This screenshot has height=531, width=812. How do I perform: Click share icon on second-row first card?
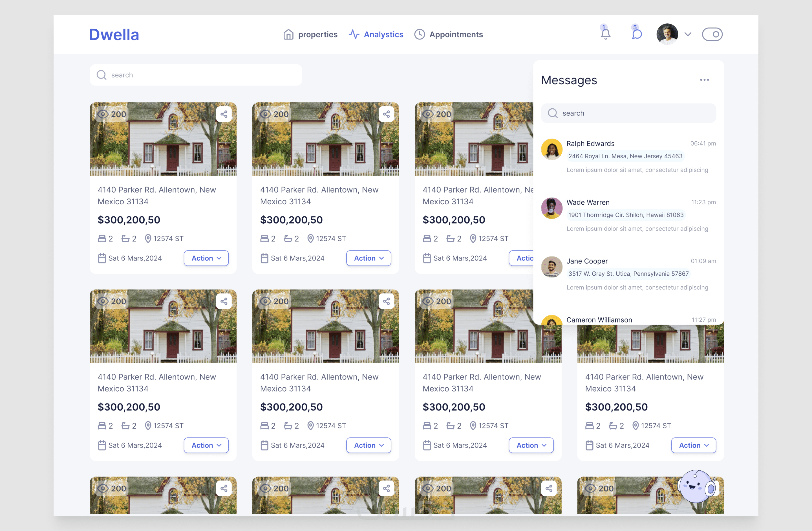(x=224, y=301)
